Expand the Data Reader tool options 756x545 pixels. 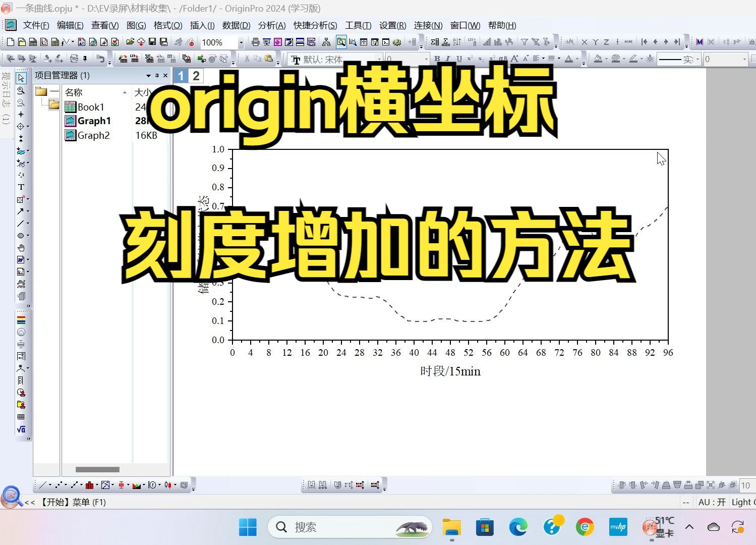(28, 126)
